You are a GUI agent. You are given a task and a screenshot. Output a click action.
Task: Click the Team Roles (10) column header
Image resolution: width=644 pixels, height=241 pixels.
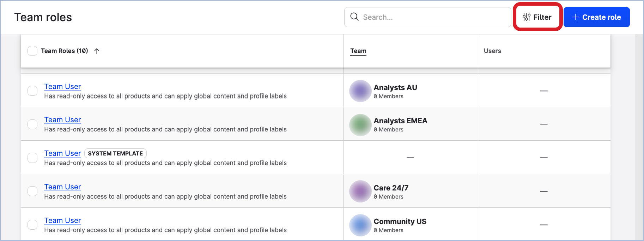tap(64, 51)
